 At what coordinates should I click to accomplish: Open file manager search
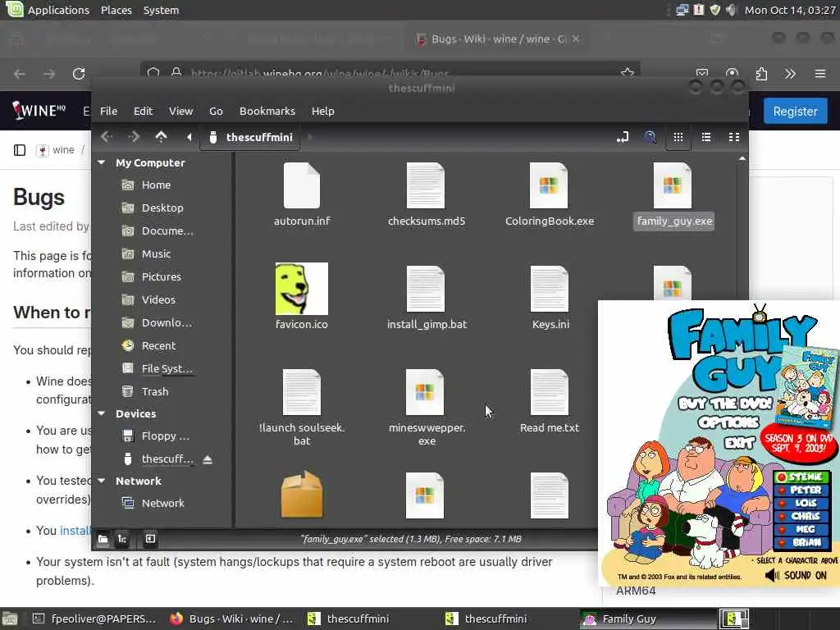[x=651, y=138]
